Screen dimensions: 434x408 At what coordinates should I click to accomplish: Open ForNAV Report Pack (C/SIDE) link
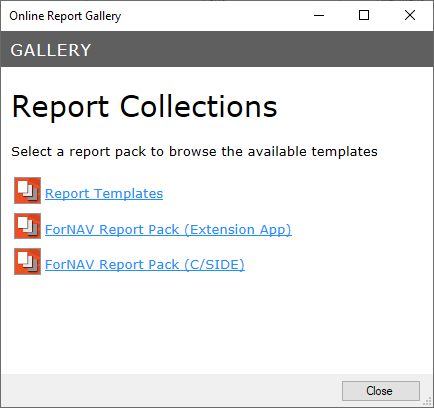(145, 265)
